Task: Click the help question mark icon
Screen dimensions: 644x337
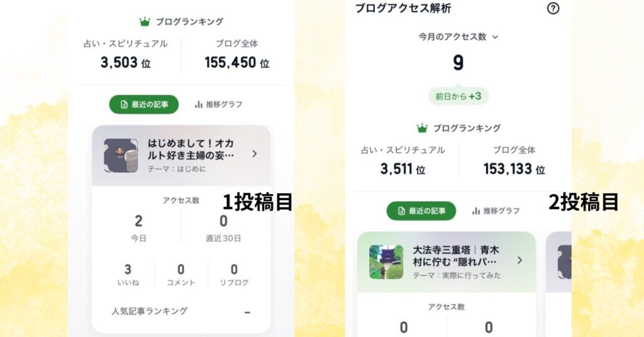Action: click(x=553, y=8)
